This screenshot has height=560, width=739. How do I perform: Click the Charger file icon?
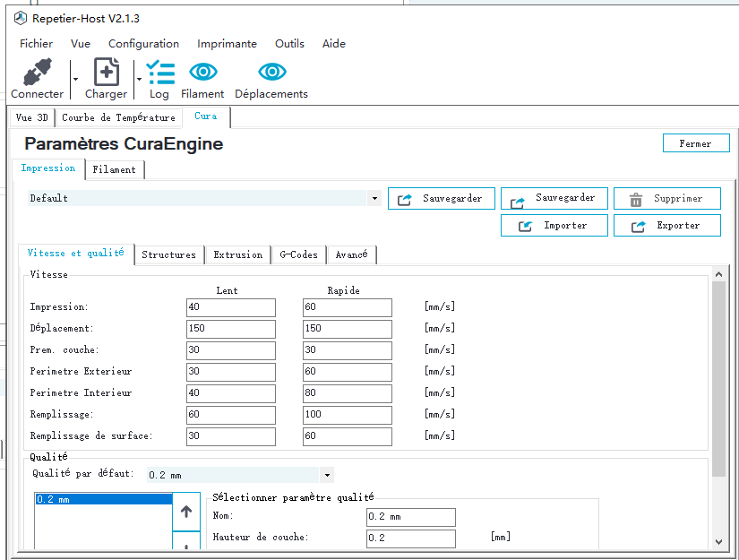click(x=107, y=72)
